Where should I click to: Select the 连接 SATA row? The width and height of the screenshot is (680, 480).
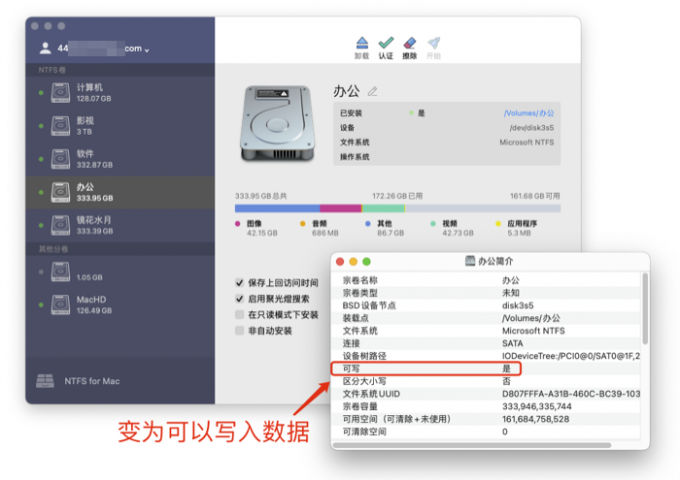(487, 343)
